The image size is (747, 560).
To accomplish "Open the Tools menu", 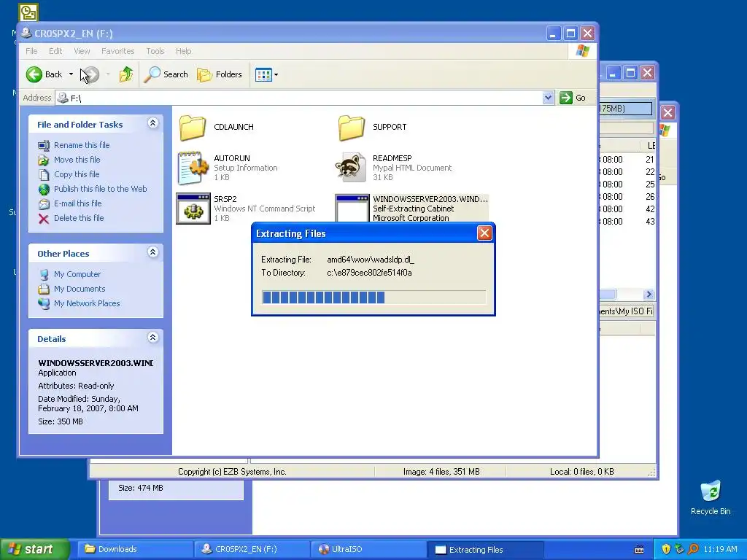I will 155,51.
